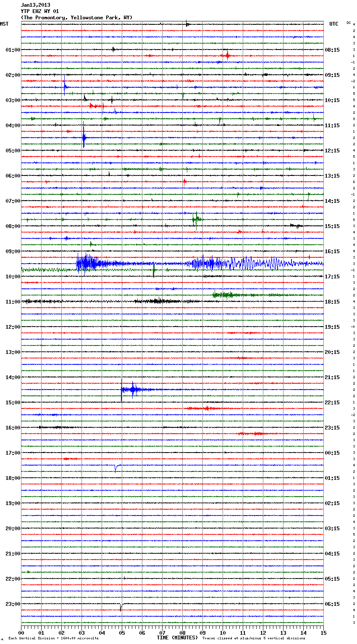Click the 06:15 UTC time label
This screenshot has height=644, width=357.
click(x=332, y=604)
